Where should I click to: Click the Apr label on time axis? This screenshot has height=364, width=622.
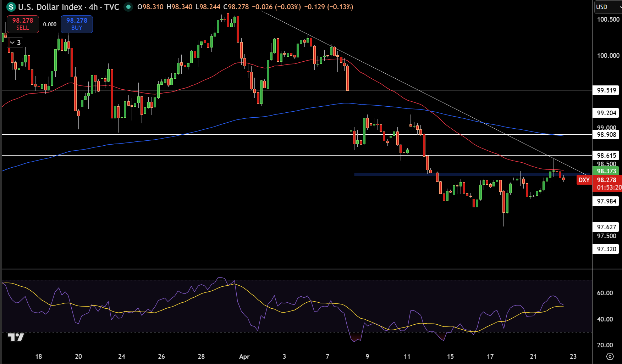click(244, 357)
